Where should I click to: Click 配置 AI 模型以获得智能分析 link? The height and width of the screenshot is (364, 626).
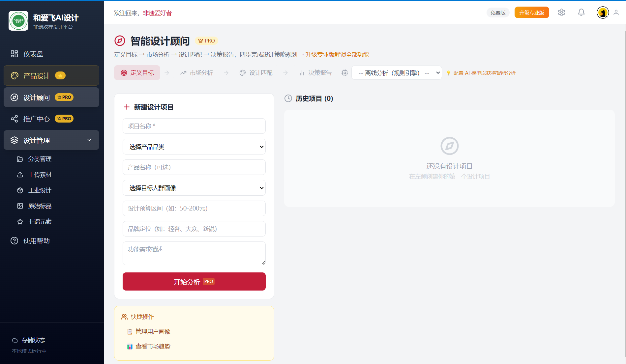tap(484, 73)
